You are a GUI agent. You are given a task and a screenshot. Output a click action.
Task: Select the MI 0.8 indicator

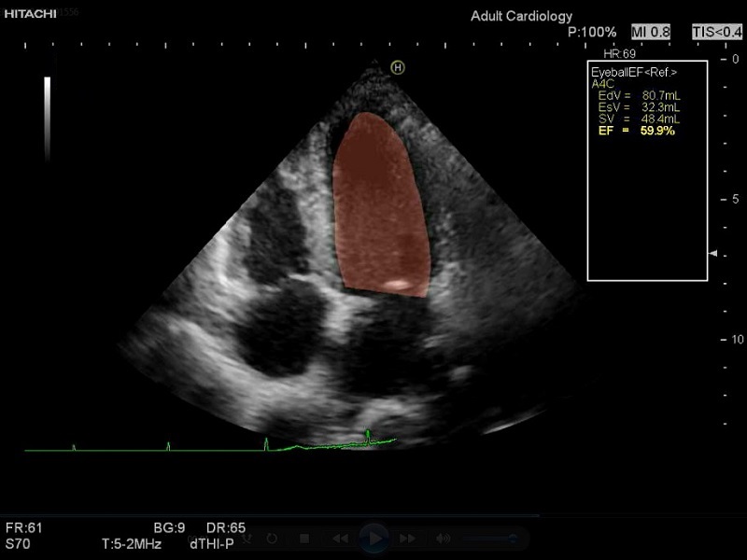click(x=651, y=32)
